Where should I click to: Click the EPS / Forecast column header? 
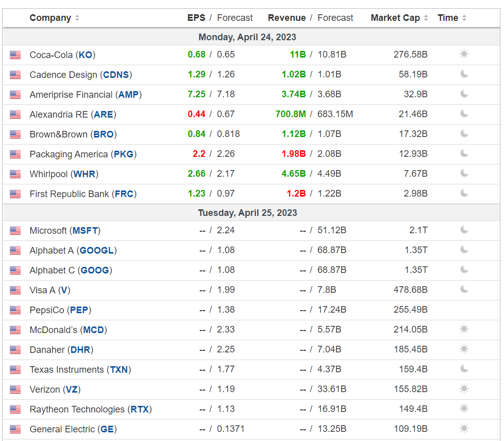pyautogui.click(x=220, y=18)
